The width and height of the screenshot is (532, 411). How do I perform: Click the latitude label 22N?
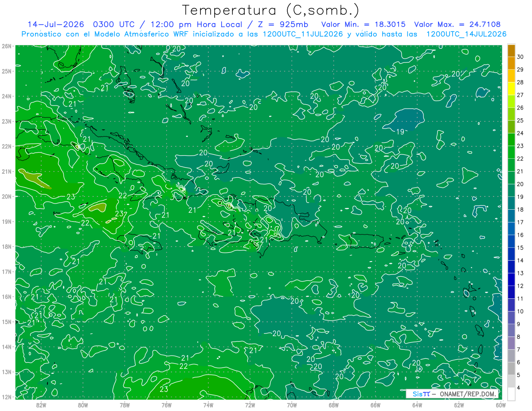[x=7, y=146]
